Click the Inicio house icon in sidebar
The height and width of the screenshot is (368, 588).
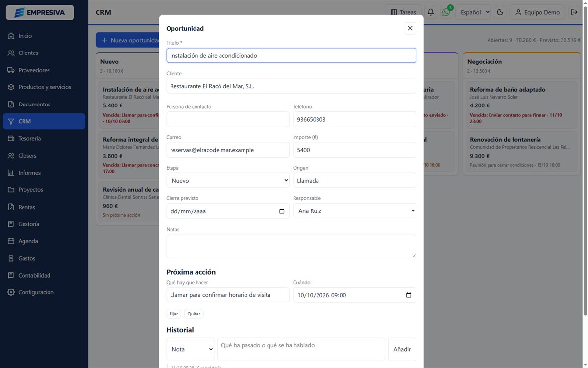11,36
